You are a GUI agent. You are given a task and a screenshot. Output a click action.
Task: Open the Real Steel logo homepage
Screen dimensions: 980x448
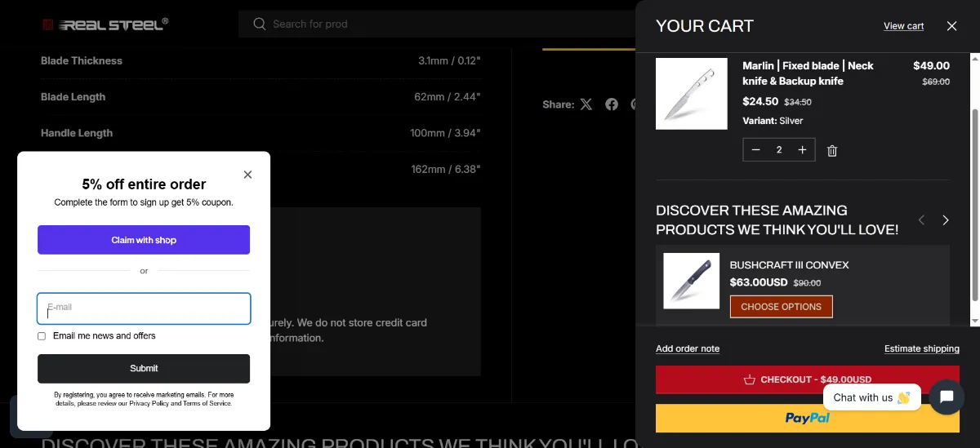(x=105, y=24)
